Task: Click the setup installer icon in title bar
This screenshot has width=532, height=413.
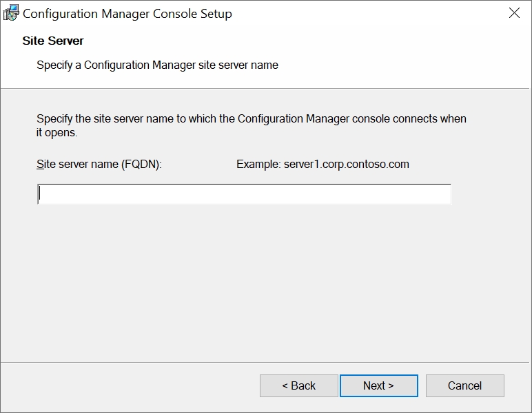Action: (x=11, y=13)
